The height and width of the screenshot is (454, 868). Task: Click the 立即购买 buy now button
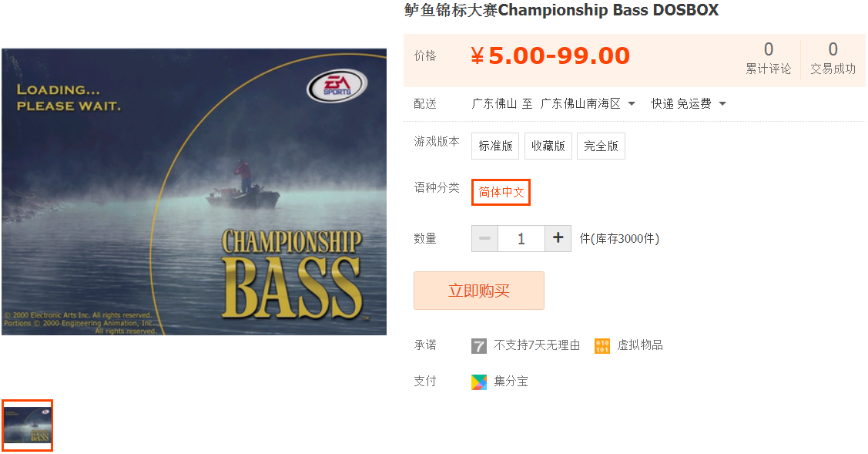pyautogui.click(x=479, y=291)
